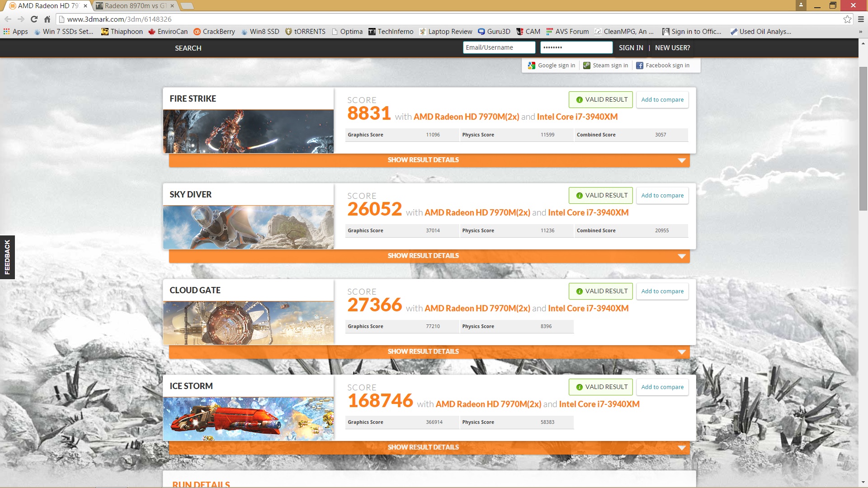Open Sign in to Office bookmark
The image size is (868, 488).
[x=692, y=32]
